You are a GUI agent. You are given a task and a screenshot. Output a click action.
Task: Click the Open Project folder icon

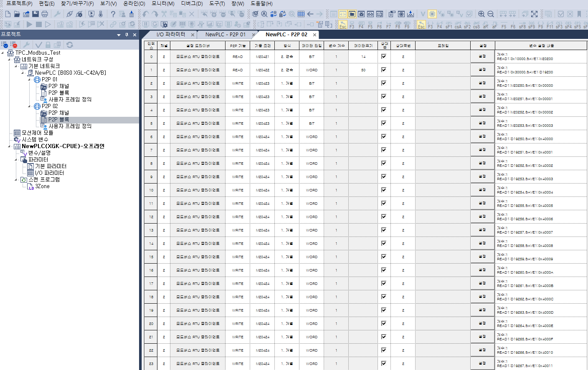pyautogui.click(x=17, y=14)
